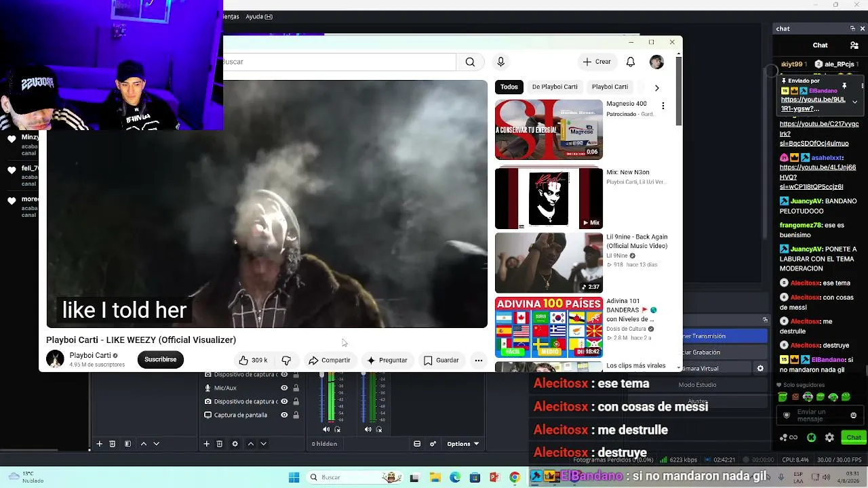Move the selected source up with chevron
Image resolution: width=868 pixels, height=488 pixels.
coord(250,444)
